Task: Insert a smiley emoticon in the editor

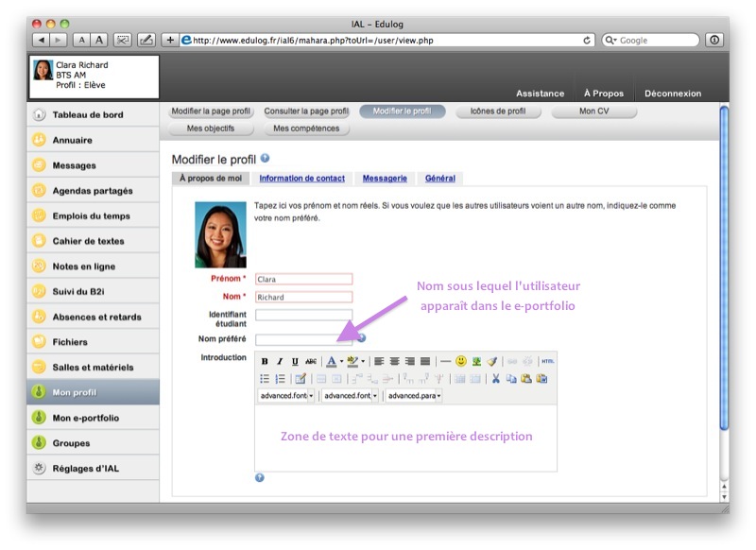Action: (x=461, y=361)
